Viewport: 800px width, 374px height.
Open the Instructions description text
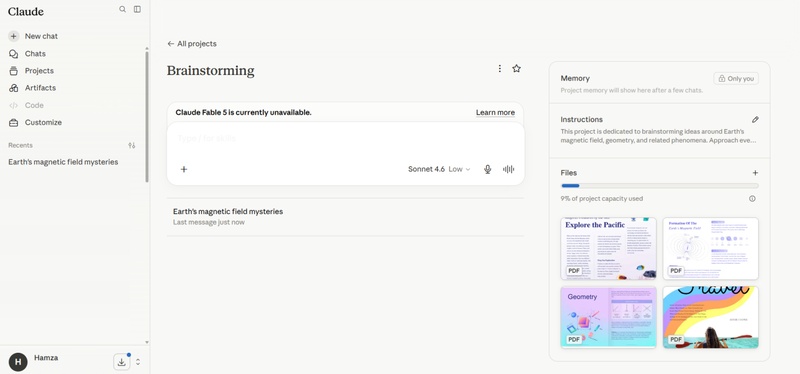(658, 136)
